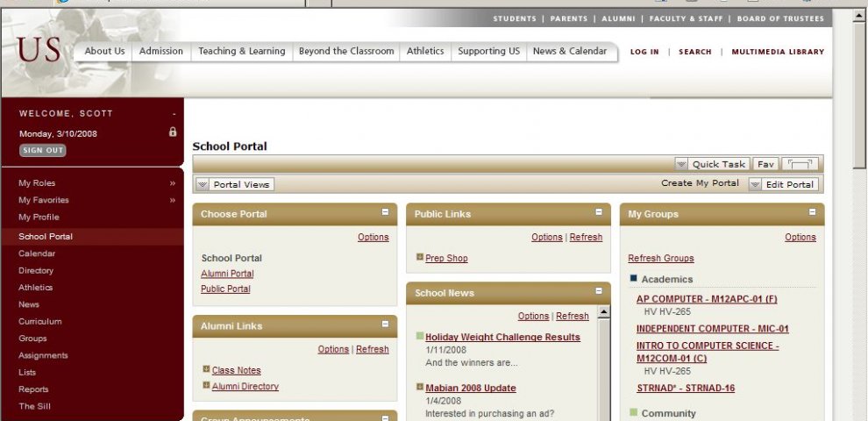Select Assignments in the sidebar
The image size is (868, 421).
tap(43, 355)
